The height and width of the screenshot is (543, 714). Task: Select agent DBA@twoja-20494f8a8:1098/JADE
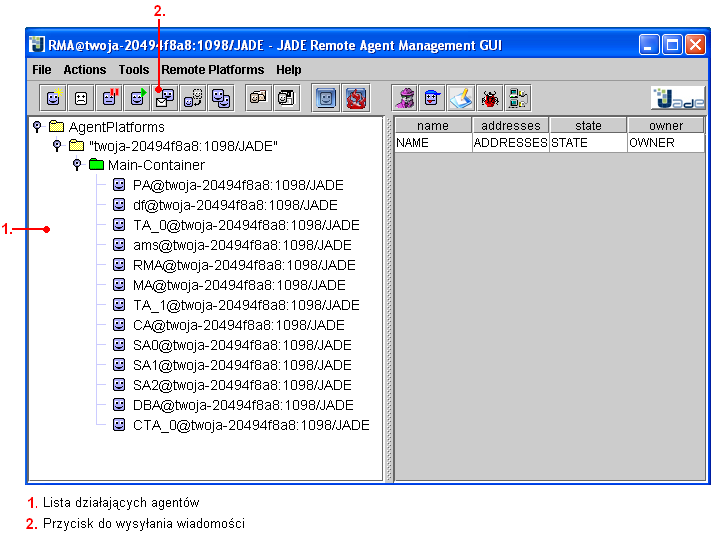[233, 405]
